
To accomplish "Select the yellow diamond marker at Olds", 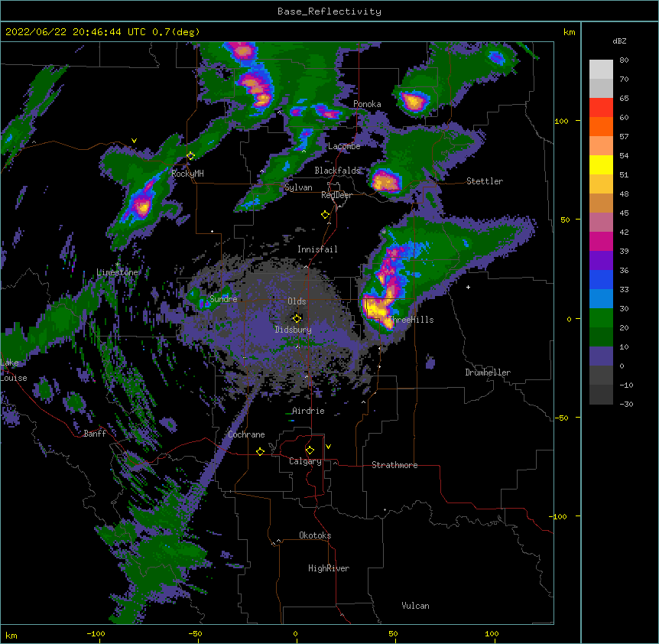I will pos(297,318).
